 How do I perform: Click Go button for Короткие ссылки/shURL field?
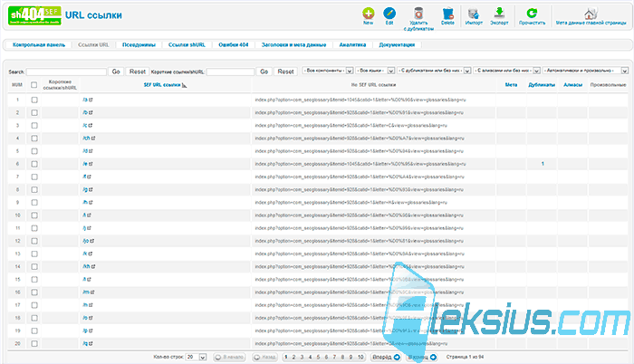tap(264, 72)
